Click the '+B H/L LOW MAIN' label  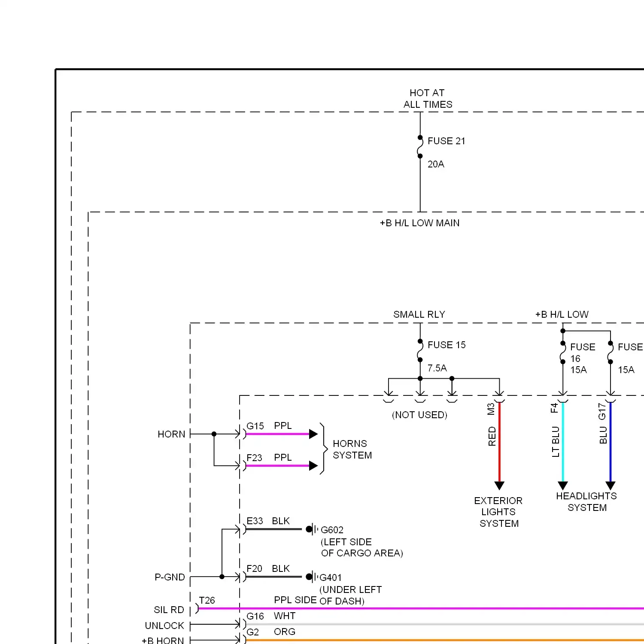(x=419, y=223)
